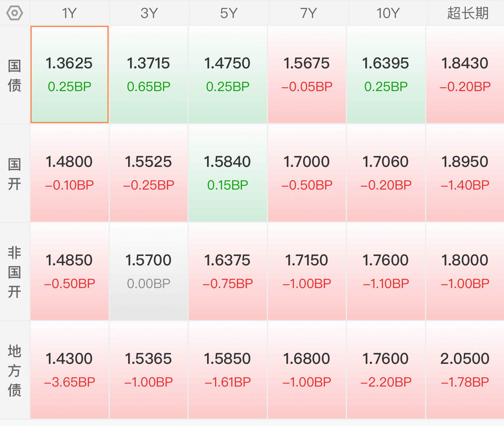Image resolution: width=504 pixels, height=426 pixels.
Task: Open the 国债 3Y cell showing 1.3715
Action: click(149, 75)
